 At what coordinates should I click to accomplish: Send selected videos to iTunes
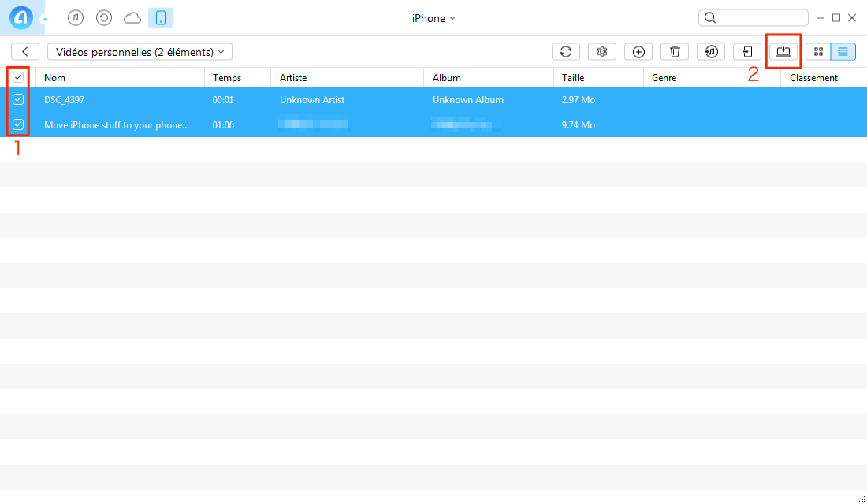tap(711, 51)
